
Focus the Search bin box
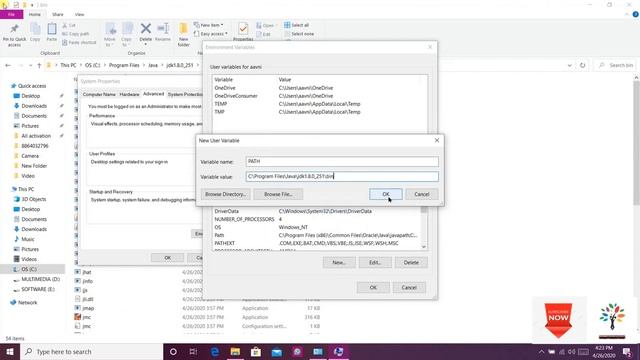click(616, 65)
